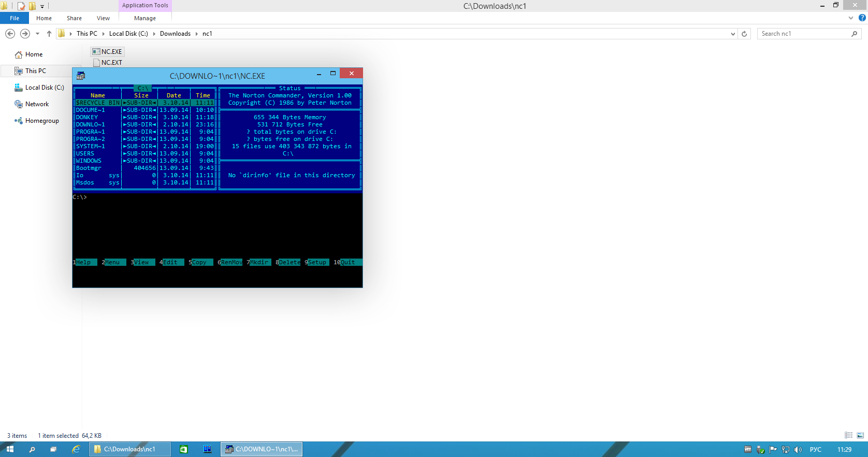
Task: Switch to Large icons view layout
Action: [x=860, y=435]
